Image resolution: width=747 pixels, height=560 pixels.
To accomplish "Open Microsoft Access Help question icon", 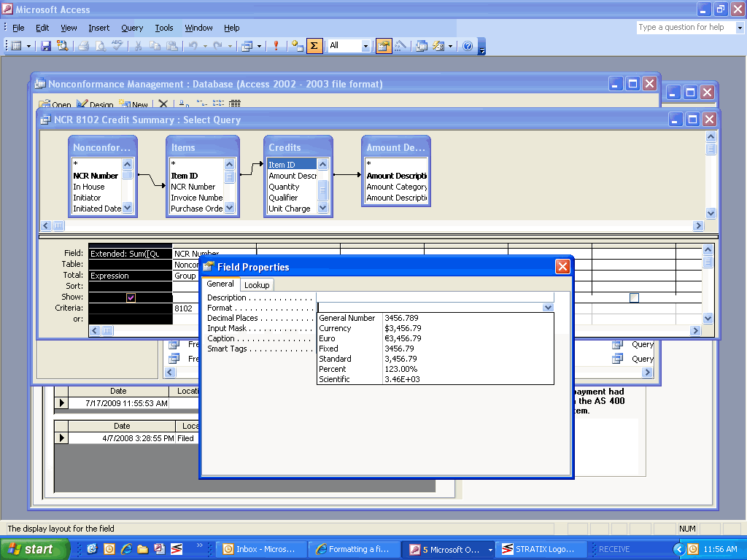I will 468,46.
